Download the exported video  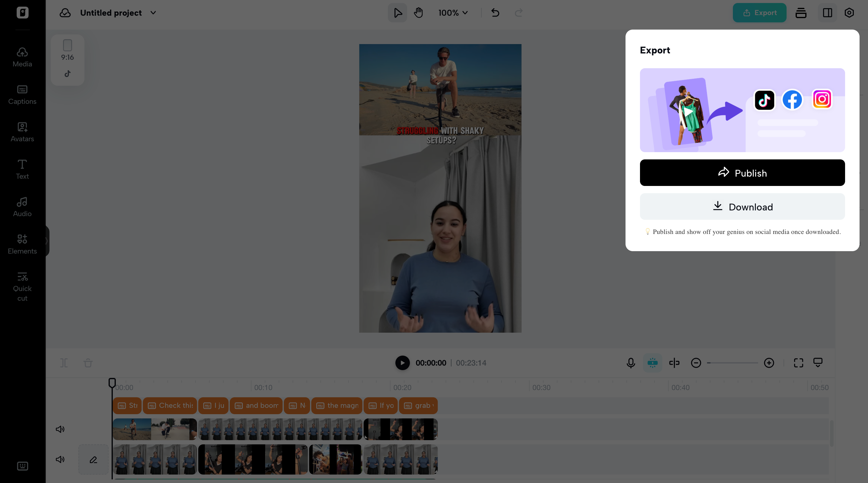(742, 206)
